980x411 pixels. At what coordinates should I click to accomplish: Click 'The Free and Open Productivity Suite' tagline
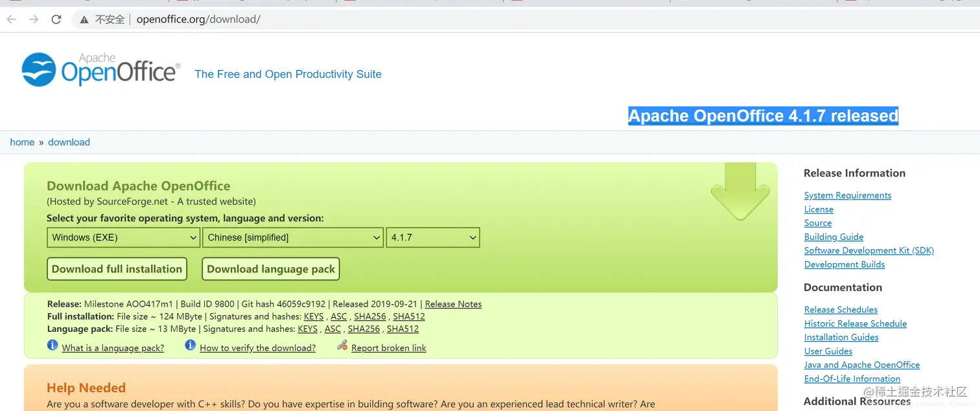pyautogui.click(x=288, y=74)
